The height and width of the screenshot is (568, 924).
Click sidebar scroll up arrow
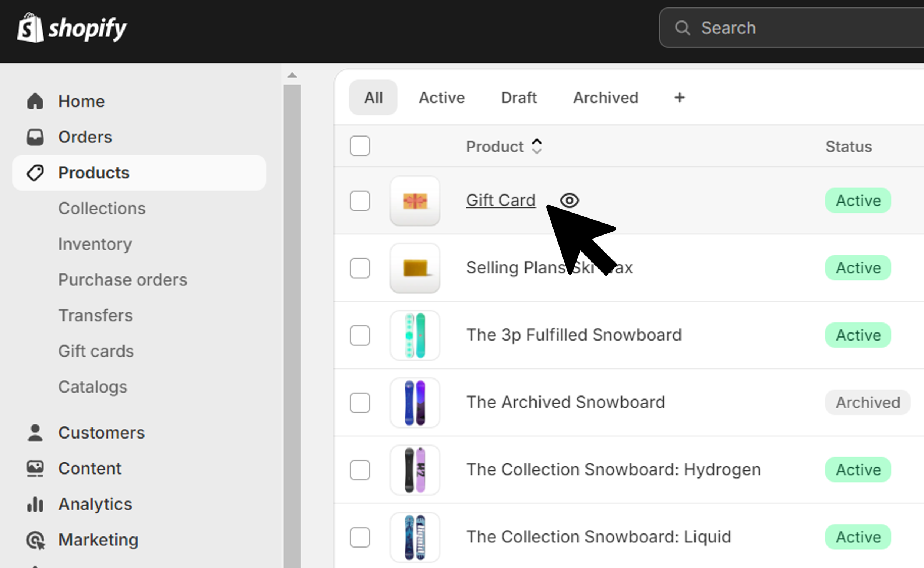pyautogui.click(x=292, y=75)
